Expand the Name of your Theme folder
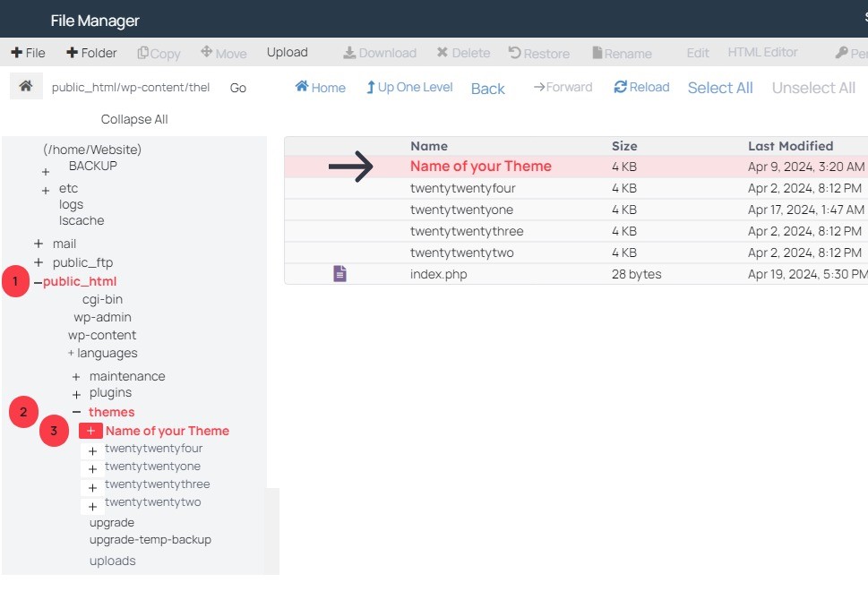The width and height of the screenshot is (868, 591). (x=90, y=431)
